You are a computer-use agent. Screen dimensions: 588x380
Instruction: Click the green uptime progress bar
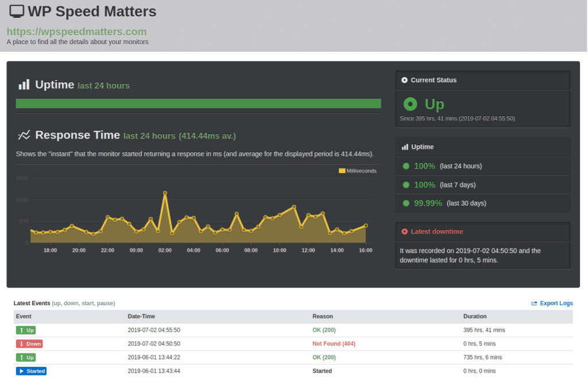tap(198, 103)
